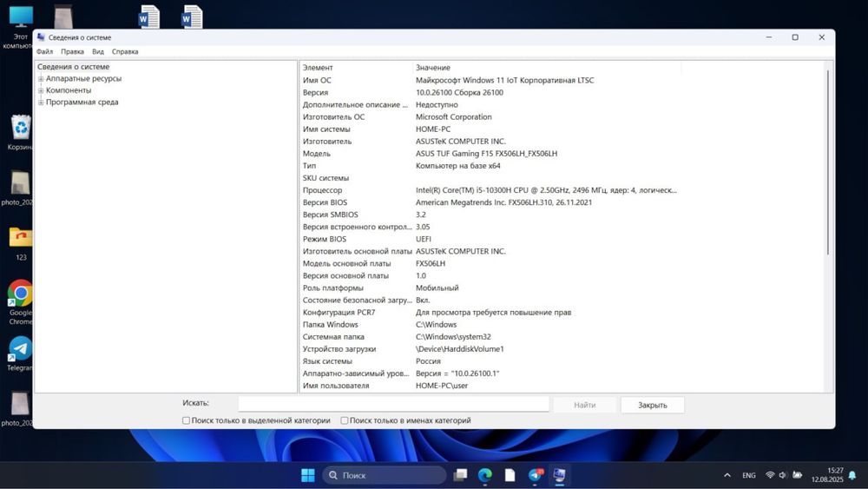Open Task View on the taskbar

(x=460, y=475)
